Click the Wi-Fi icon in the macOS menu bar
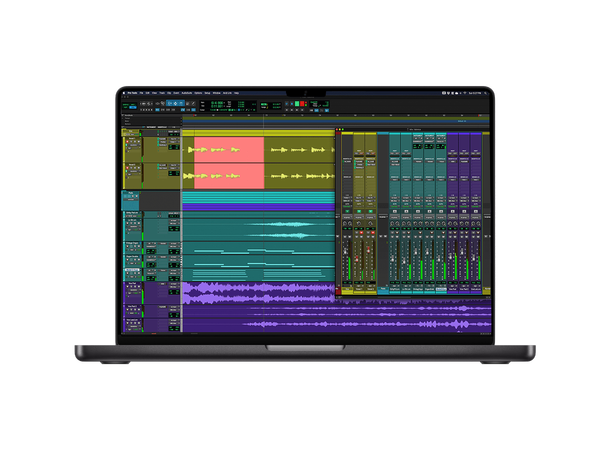The image size is (610, 450). pos(465,93)
